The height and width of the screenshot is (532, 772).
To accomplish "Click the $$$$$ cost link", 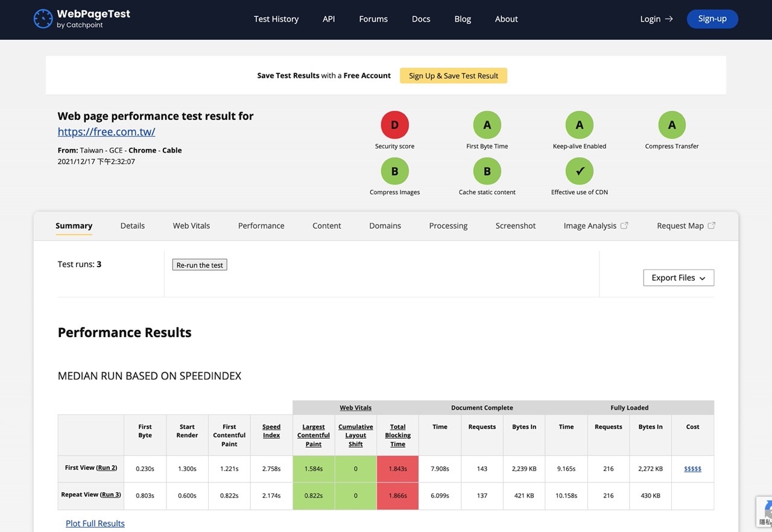I will tap(692, 469).
